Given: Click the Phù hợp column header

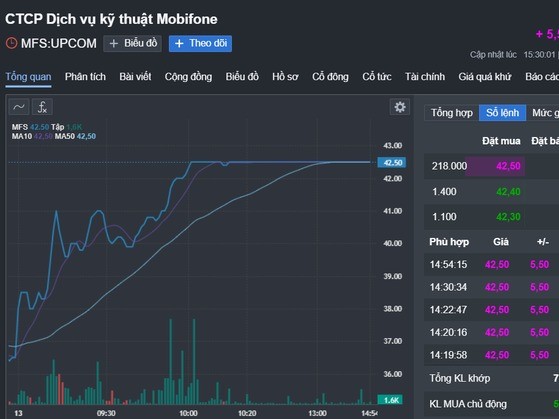Looking at the screenshot, I should pyautogui.click(x=449, y=242).
